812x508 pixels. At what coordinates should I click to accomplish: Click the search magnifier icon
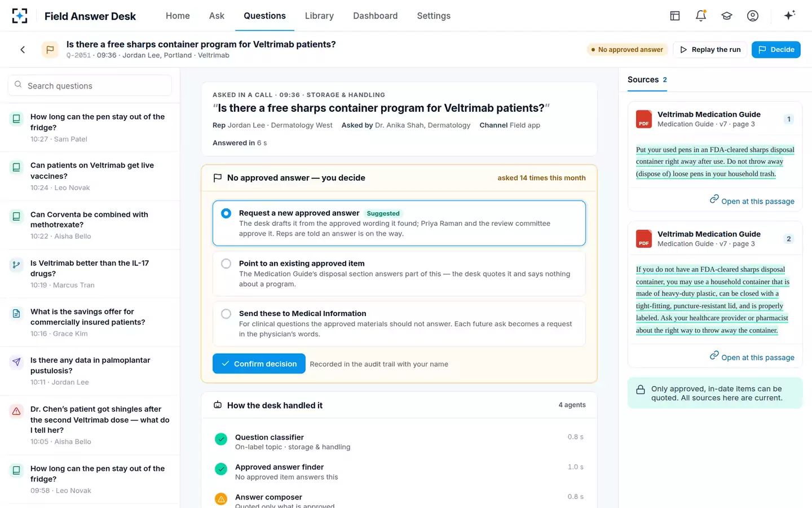tap(18, 85)
